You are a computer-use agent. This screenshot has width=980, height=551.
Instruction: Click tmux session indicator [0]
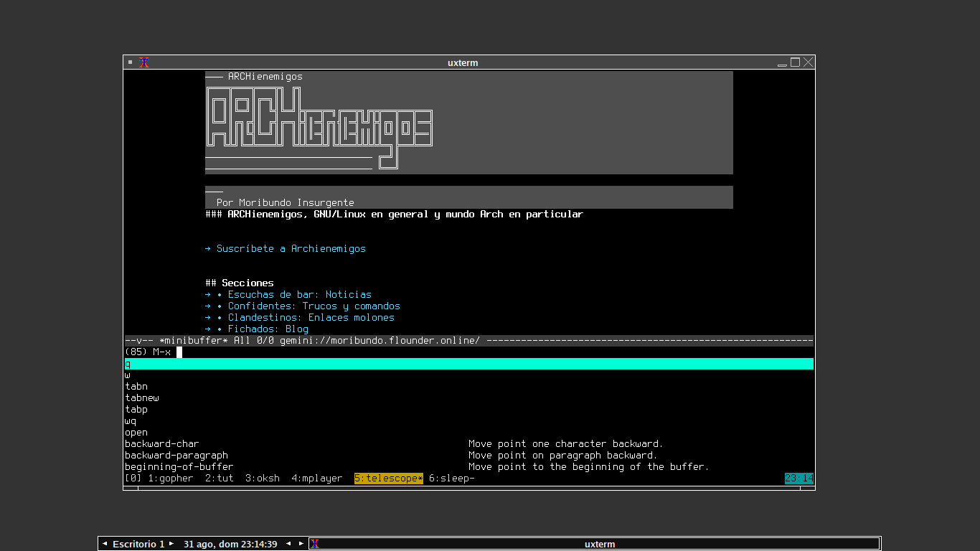(x=133, y=479)
